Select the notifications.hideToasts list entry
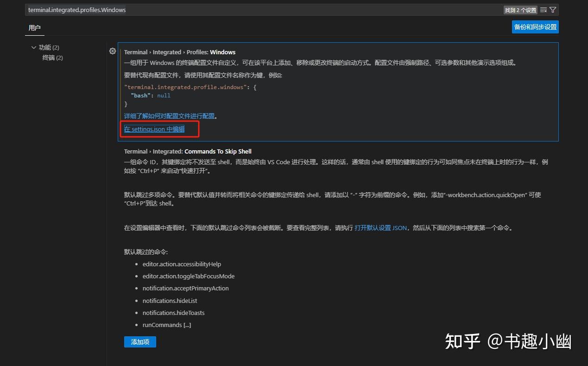Viewport: 588px width, 366px height. (173, 313)
